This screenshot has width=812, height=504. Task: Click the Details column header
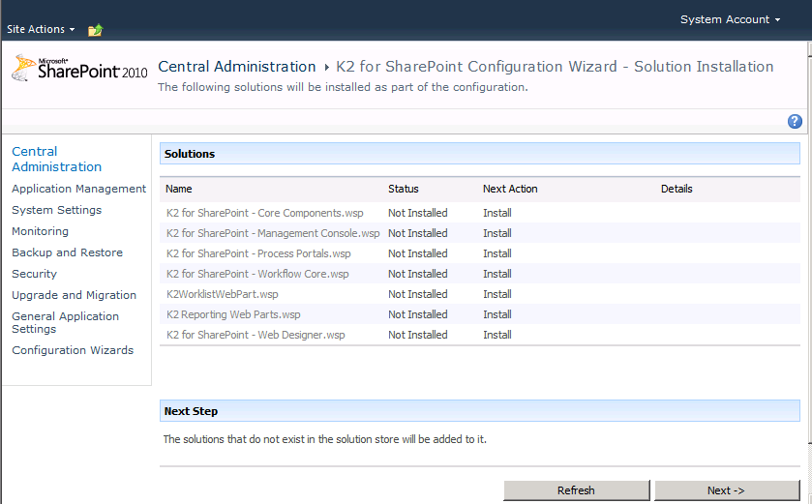(677, 189)
